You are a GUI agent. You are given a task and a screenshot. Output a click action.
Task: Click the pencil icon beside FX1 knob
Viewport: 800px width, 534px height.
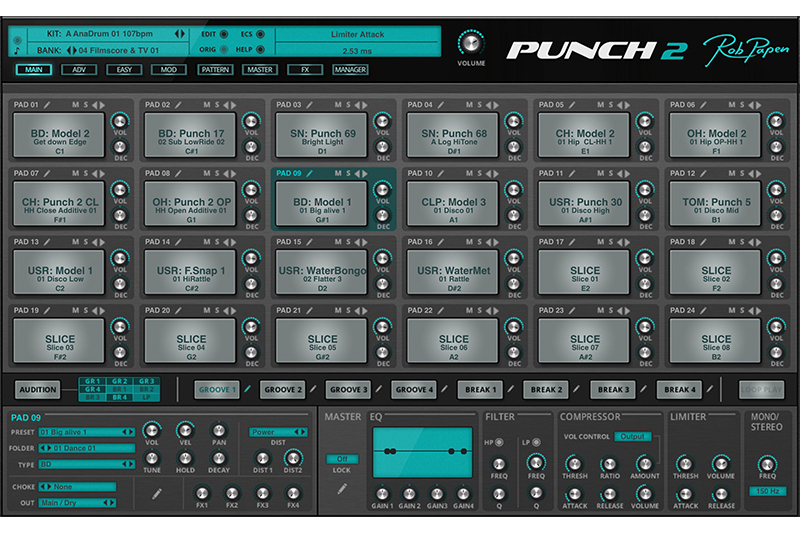pyautogui.click(x=157, y=493)
